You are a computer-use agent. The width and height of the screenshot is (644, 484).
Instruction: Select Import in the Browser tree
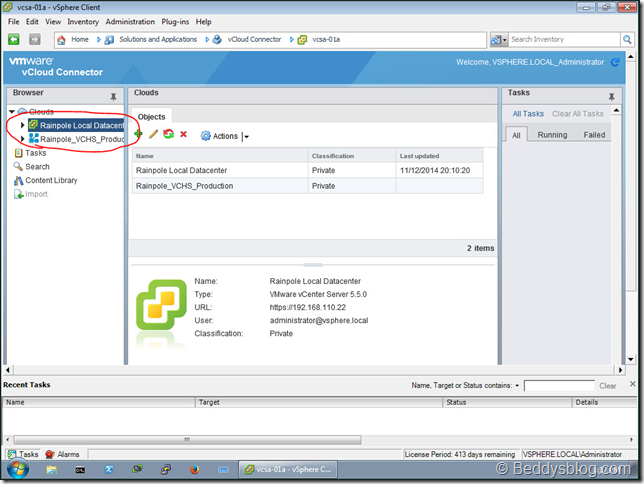pyautogui.click(x=36, y=194)
